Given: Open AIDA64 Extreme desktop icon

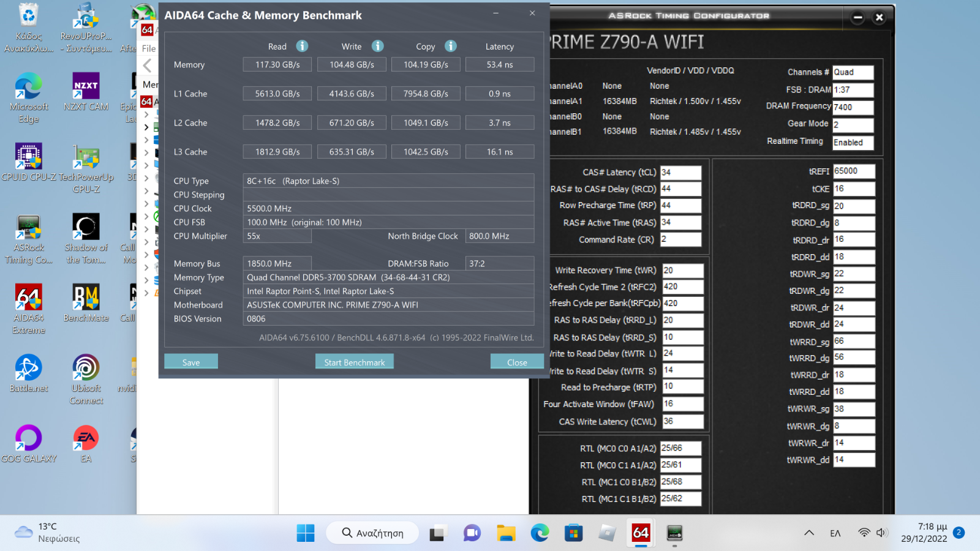Looking at the screenshot, I should click(28, 309).
